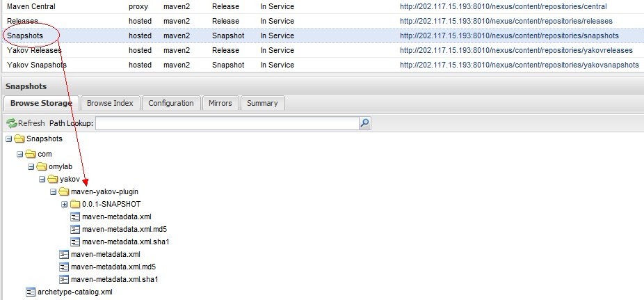The image size is (644, 300).
Task: Click the green Refresh icon
Action: (x=11, y=123)
